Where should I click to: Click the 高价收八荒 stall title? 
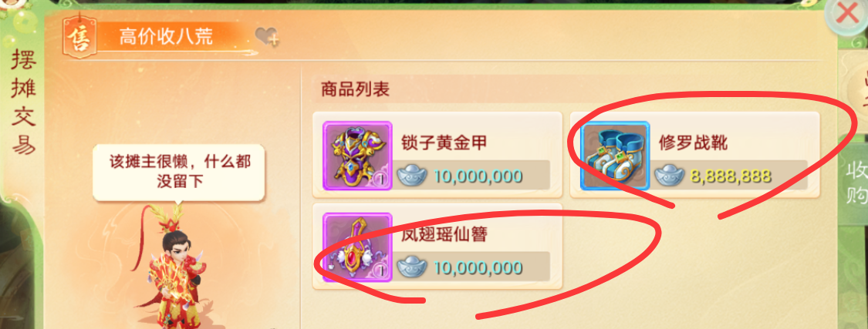[x=166, y=37]
